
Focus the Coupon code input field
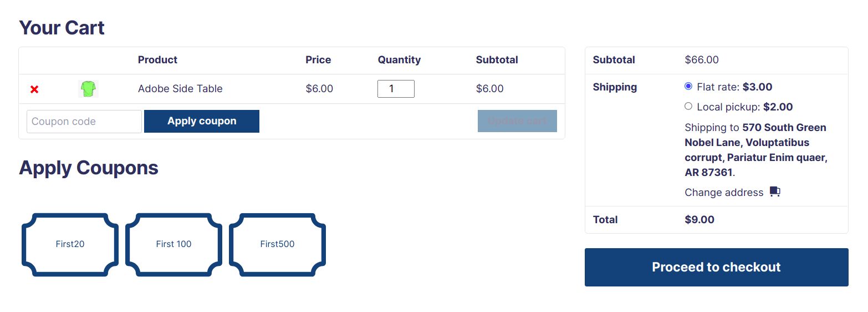click(x=84, y=122)
